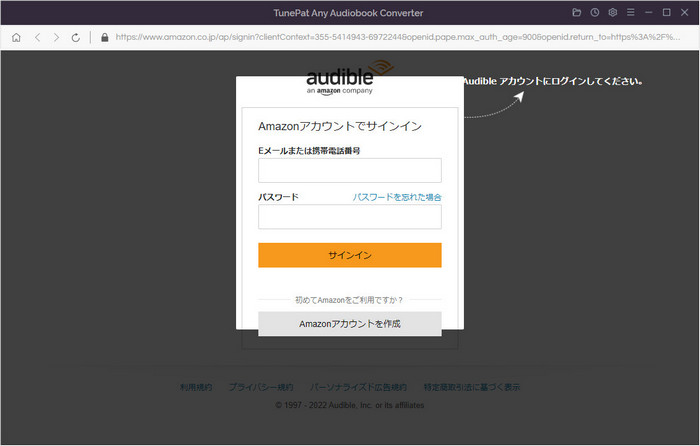Open the output folder icon in the title bar
The width and height of the screenshot is (700, 446).
click(577, 13)
